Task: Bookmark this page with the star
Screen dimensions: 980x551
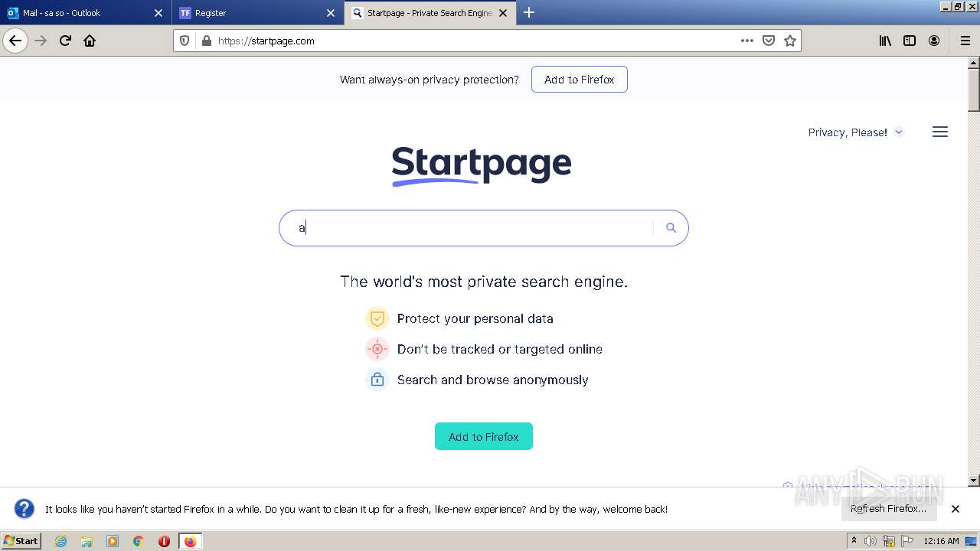Action: 790,41
